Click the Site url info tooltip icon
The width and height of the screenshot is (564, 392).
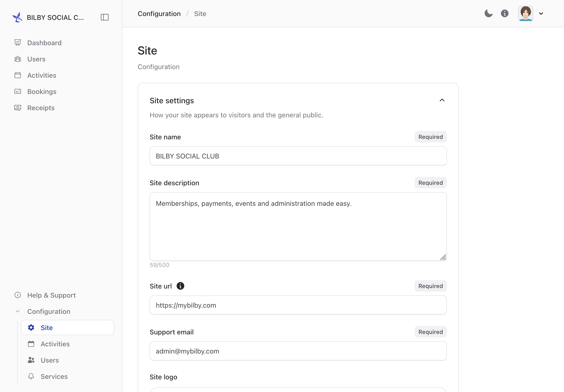tap(180, 286)
